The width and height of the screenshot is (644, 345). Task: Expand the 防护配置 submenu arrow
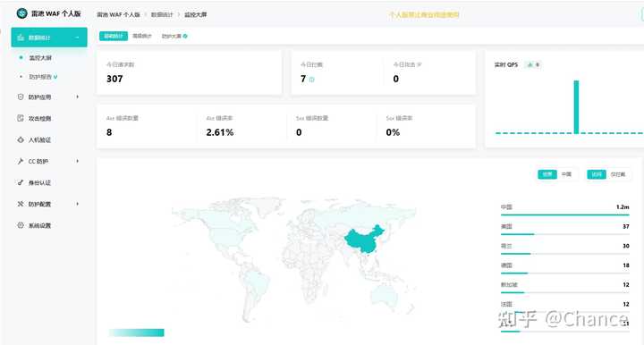click(x=77, y=204)
